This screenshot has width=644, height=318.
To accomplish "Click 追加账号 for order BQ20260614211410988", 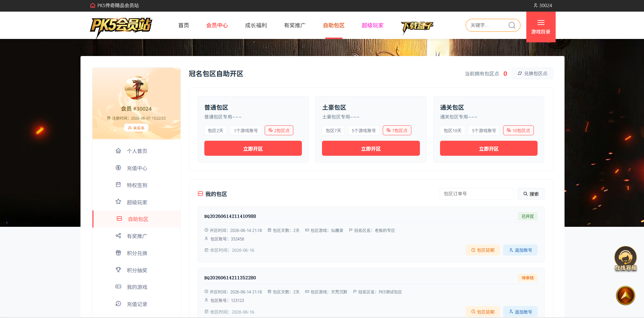I will click(521, 250).
